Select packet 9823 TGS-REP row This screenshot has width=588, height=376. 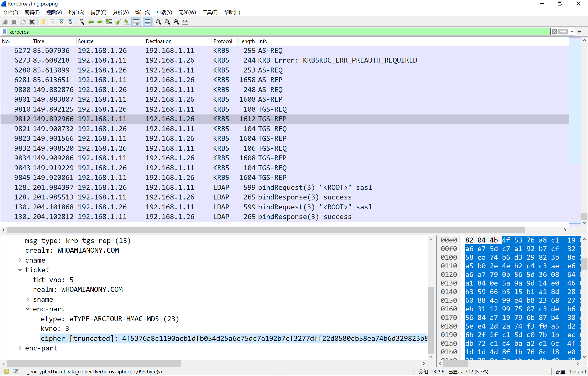[284, 138]
